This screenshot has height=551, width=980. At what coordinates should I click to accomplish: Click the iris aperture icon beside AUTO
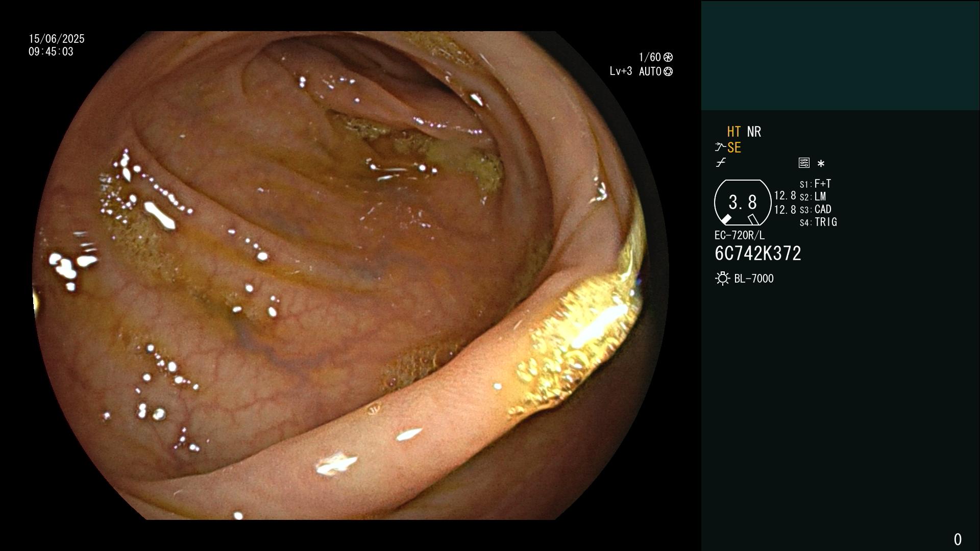click(x=668, y=71)
